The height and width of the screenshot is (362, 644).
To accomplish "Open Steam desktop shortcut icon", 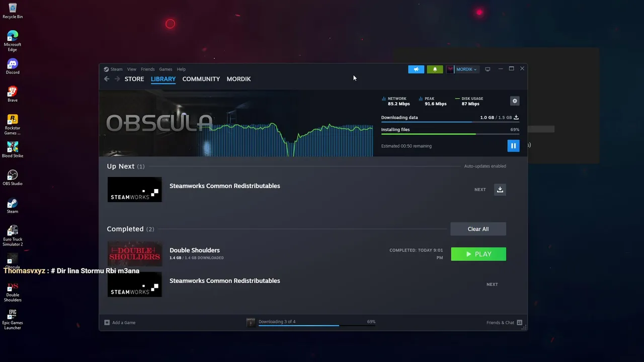I will 13,206.
